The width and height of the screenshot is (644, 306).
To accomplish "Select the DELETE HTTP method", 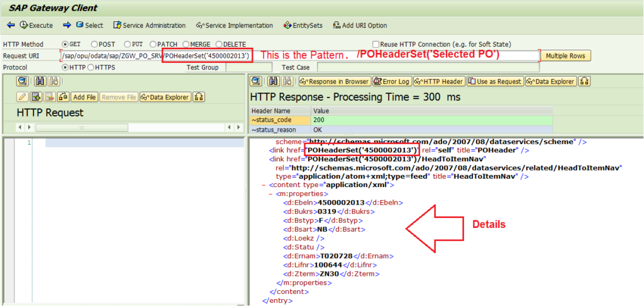I will [218, 44].
